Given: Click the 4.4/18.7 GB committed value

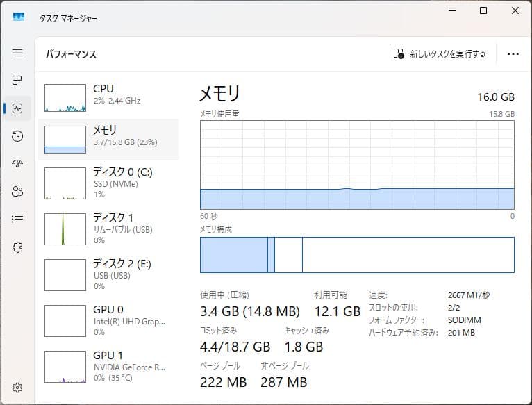Looking at the screenshot, I should point(235,347).
